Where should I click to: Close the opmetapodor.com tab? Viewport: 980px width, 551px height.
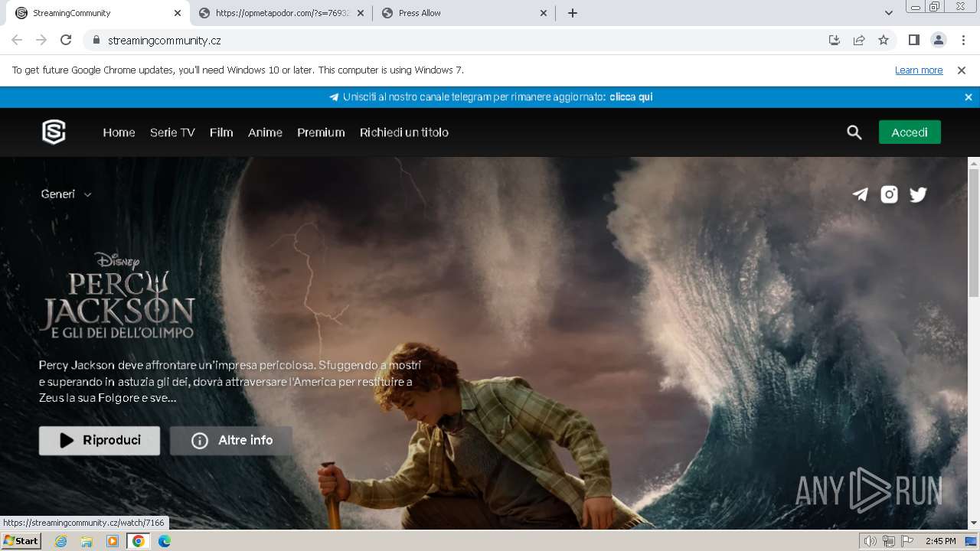361,13
